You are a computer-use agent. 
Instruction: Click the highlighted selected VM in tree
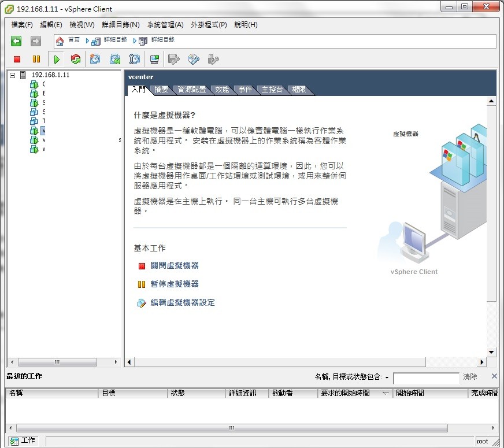(43, 131)
